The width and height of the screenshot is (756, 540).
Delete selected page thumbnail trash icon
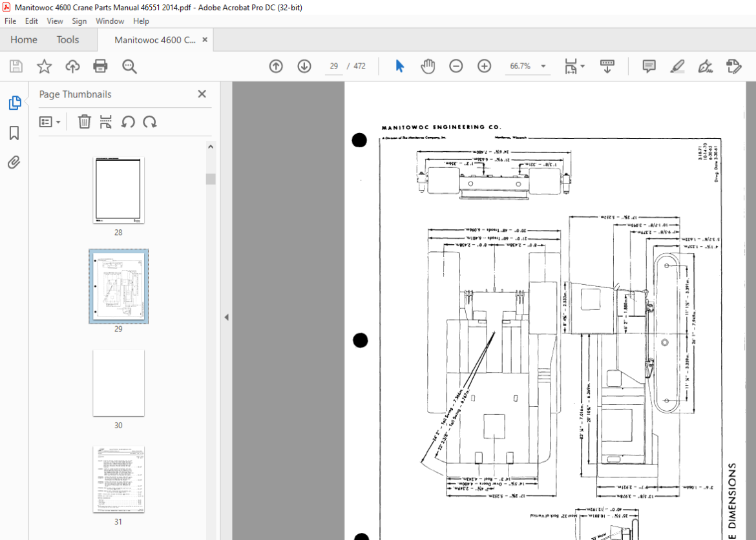[x=85, y=121]
